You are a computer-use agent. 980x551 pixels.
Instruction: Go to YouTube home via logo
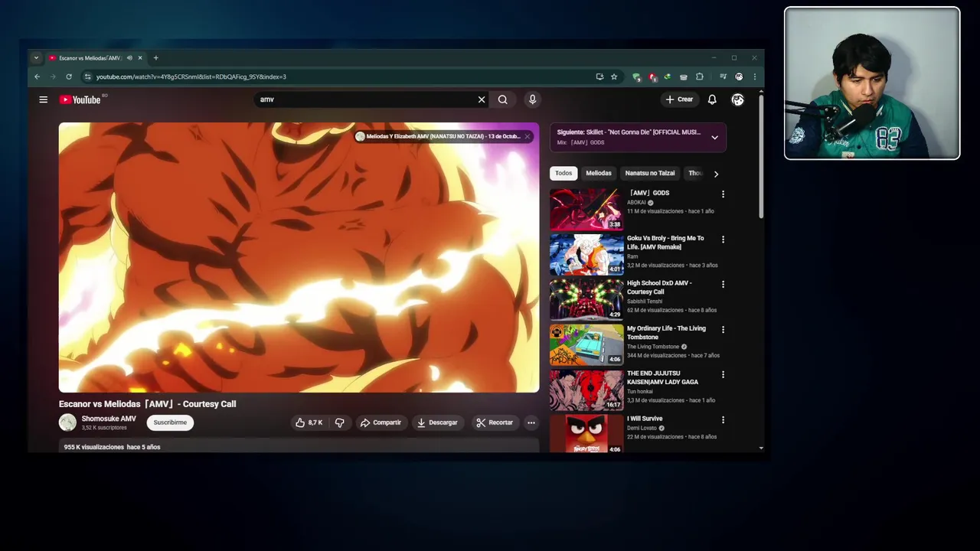[80, 99]
